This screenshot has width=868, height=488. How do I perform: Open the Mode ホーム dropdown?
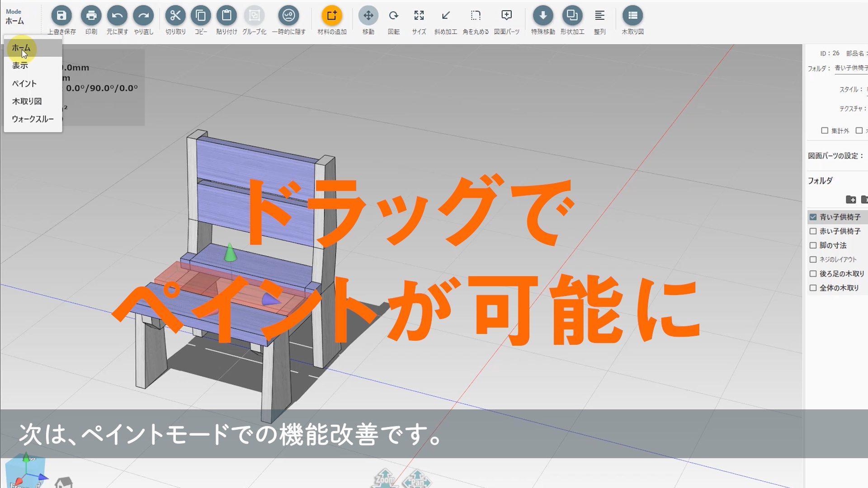click(x=14, y=17)
